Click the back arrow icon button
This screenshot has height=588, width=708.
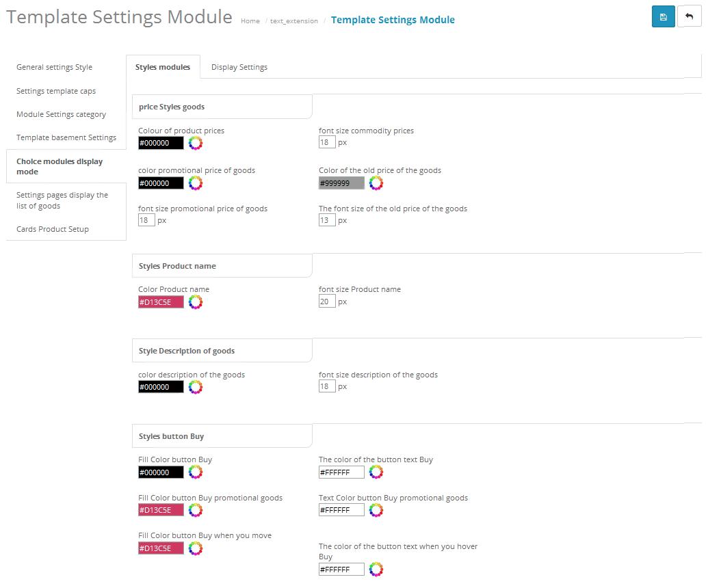click(689, 16)
